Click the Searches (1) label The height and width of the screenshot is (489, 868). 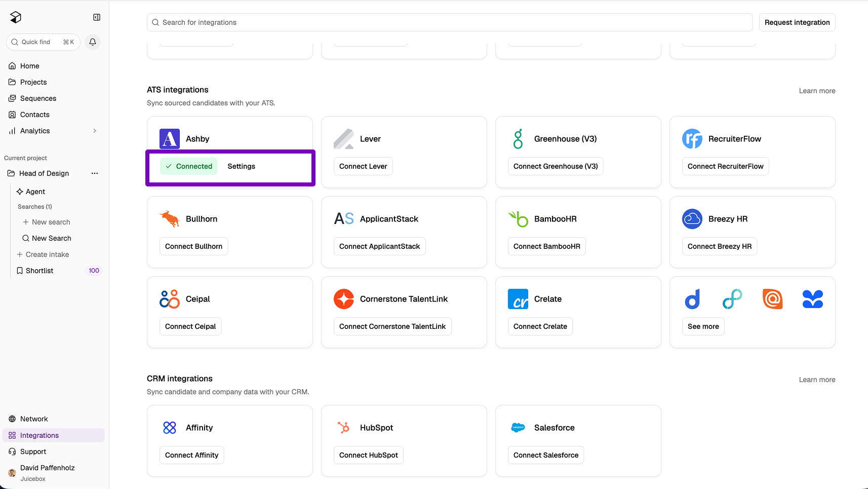(35, 207)
